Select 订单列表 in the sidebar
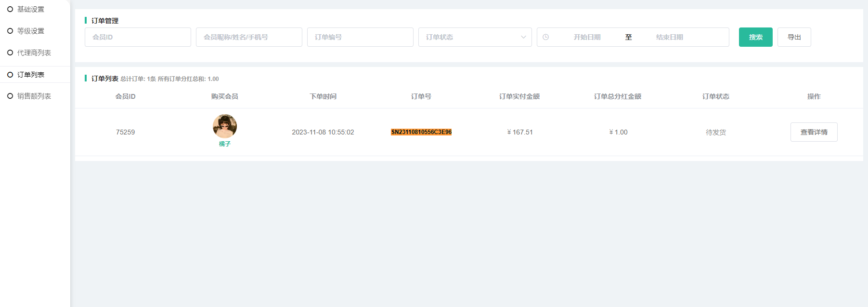Screen dimensions: 868x307 click(31, 75)
